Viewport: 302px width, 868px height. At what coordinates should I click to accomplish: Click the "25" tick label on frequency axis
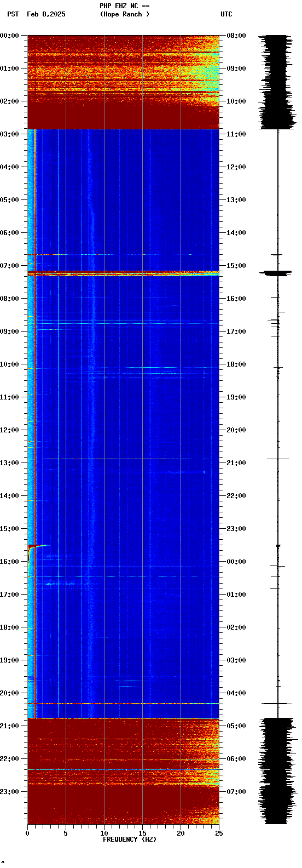pyautogui.click(x=219, y=833)
